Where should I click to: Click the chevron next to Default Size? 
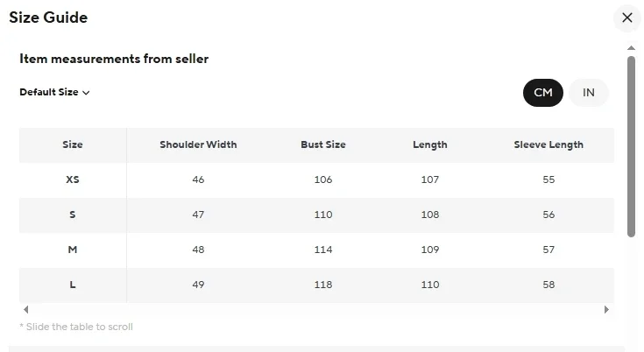(x=86, y=93)
